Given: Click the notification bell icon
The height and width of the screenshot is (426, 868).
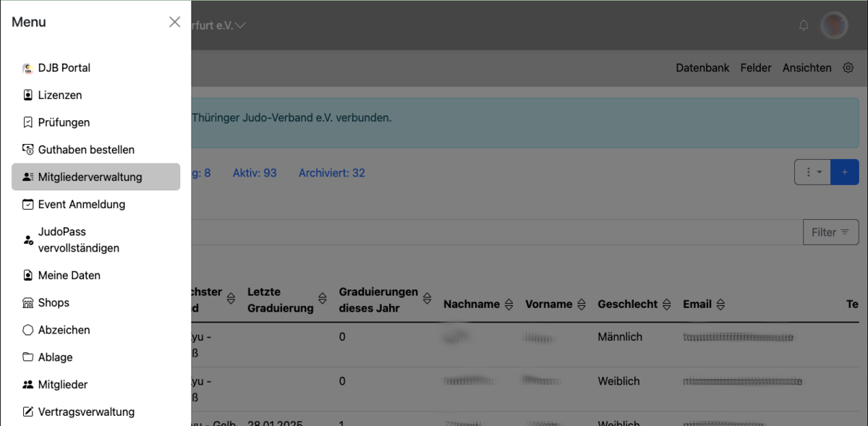Looking at the screenshot, I should pos(804,25).
